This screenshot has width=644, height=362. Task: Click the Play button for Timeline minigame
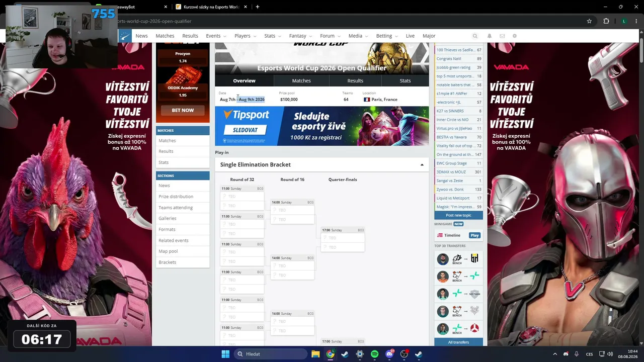[474, 235]
